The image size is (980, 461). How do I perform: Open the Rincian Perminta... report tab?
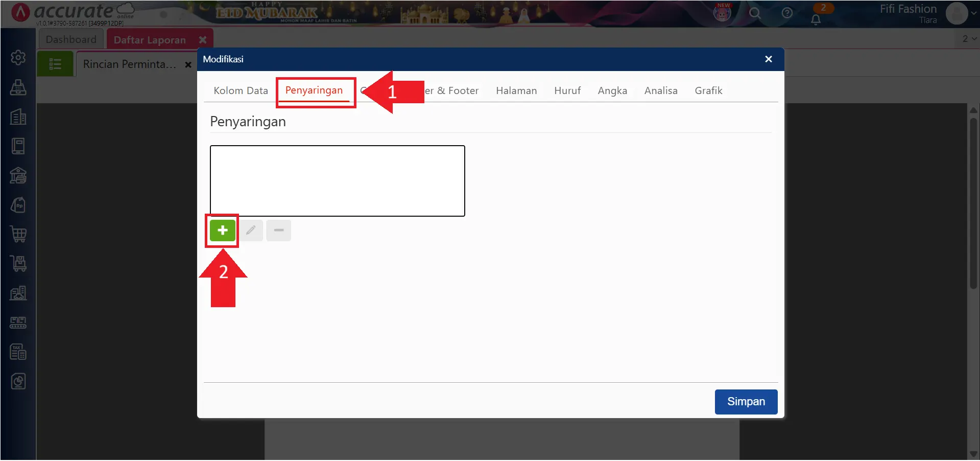pos(130,64)
